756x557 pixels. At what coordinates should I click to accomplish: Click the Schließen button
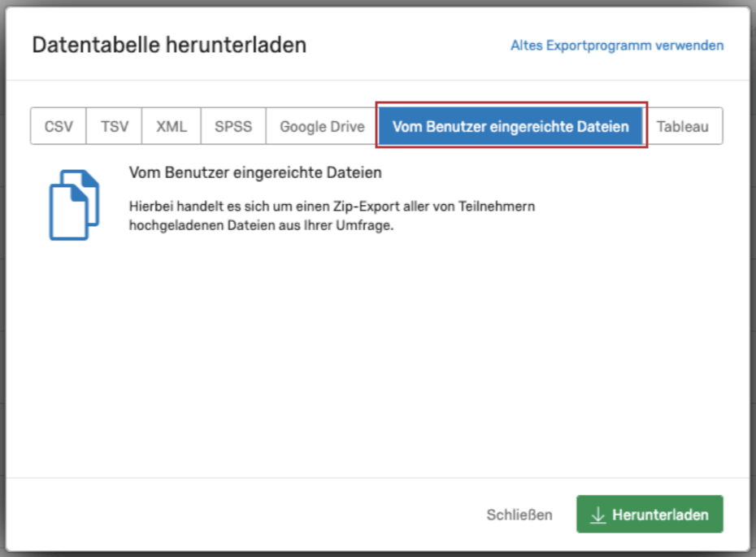tap(519, 515)
